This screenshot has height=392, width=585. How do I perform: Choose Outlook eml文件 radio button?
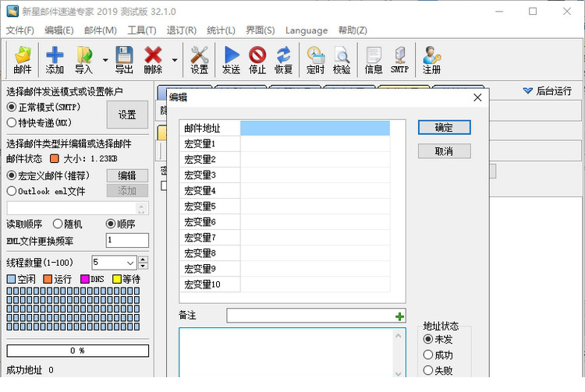tap(12, 191)
